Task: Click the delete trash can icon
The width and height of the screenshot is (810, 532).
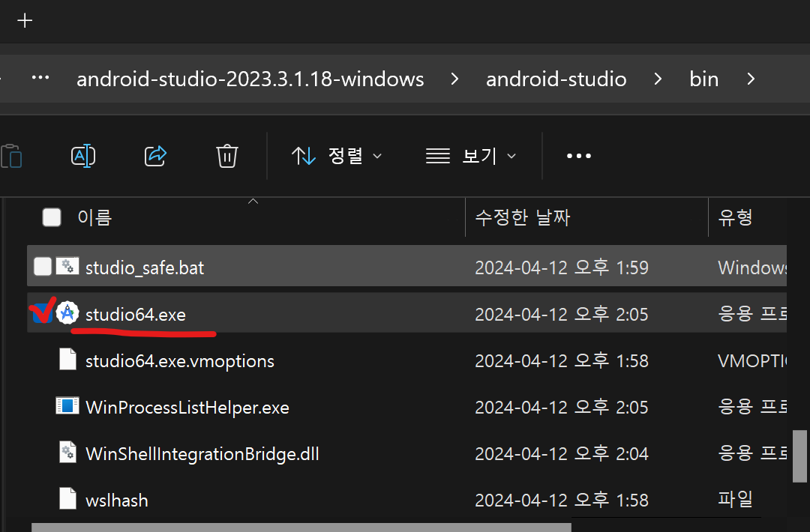Action: (226, 156)
